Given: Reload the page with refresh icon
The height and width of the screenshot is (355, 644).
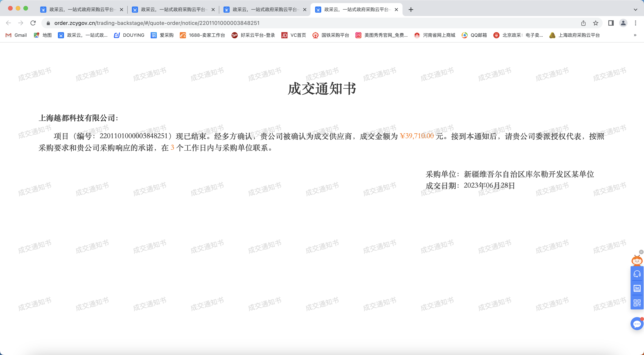Looking at the screenshot, I should click(x=33, y=23).
